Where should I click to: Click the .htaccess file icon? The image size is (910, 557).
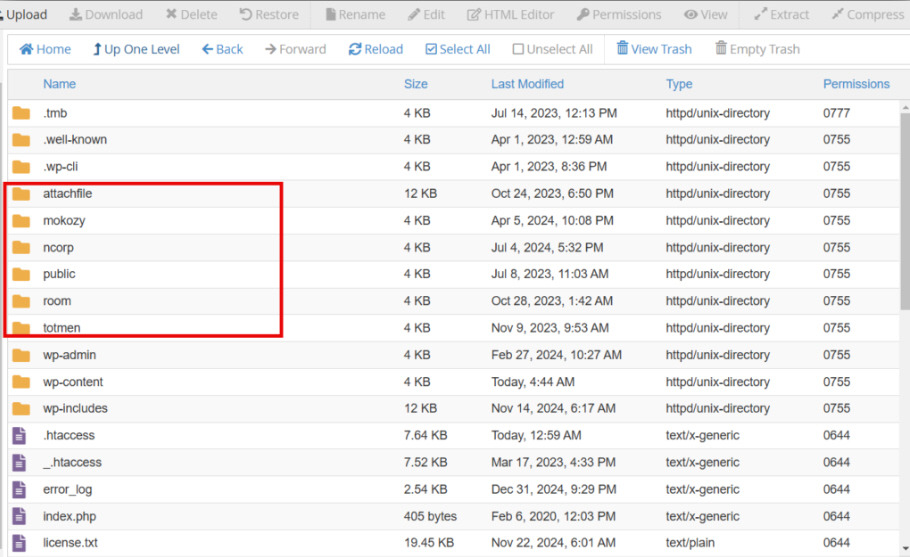click(x=19, y=436)
